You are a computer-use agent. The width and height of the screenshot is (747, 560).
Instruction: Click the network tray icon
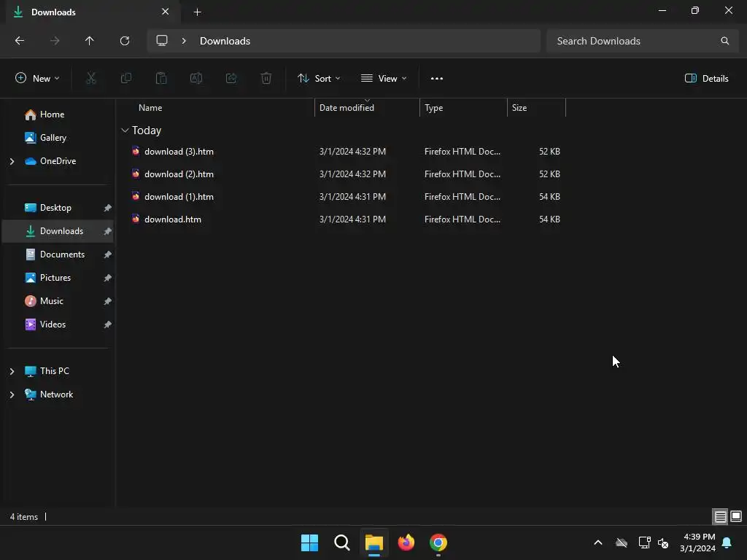(644, 542)
